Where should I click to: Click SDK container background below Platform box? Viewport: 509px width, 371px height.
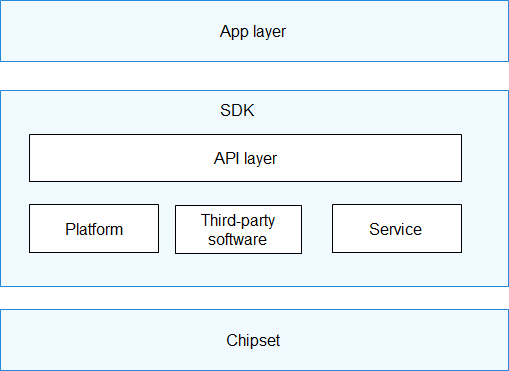94,269
